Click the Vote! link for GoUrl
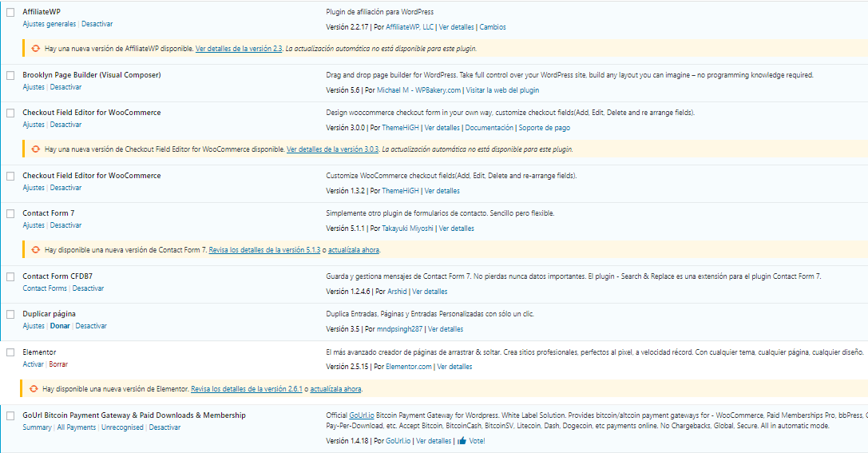This screenshot has height=453, width=868. coord(477,441)
